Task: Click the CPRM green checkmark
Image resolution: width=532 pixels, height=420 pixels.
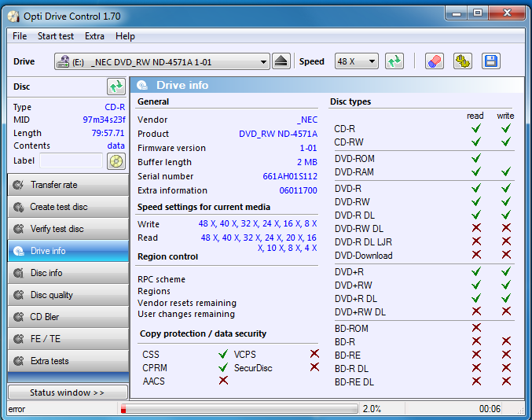Action: [x=223, y=368]
